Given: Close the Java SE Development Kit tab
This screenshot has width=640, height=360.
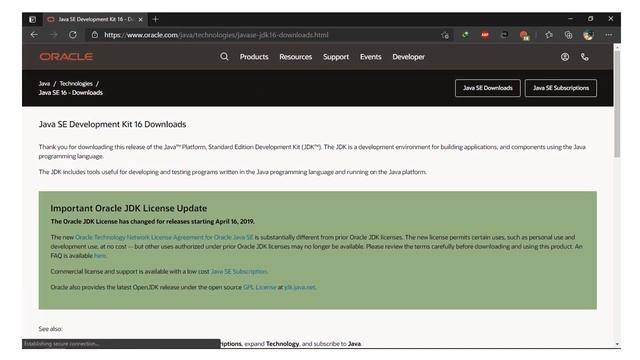Looking at the screenshot, I should pos(140,19).
